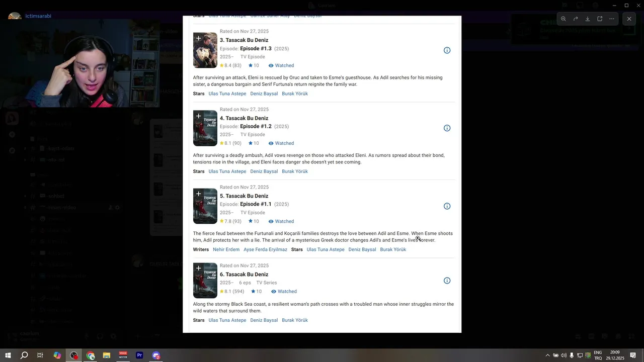Click the zoom-in magnifier in the image viewer toolbar

click(563, 19)
